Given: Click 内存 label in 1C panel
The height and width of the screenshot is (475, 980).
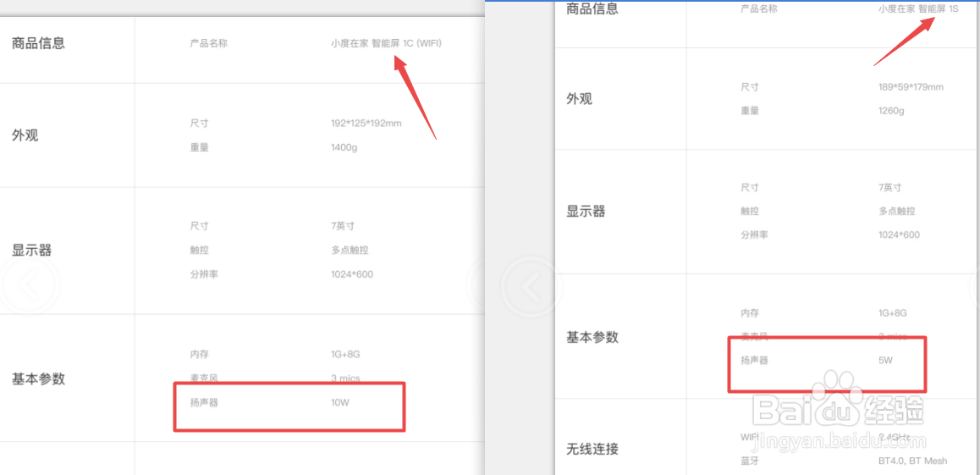Looking at the screenshot, I should (200, 355).
